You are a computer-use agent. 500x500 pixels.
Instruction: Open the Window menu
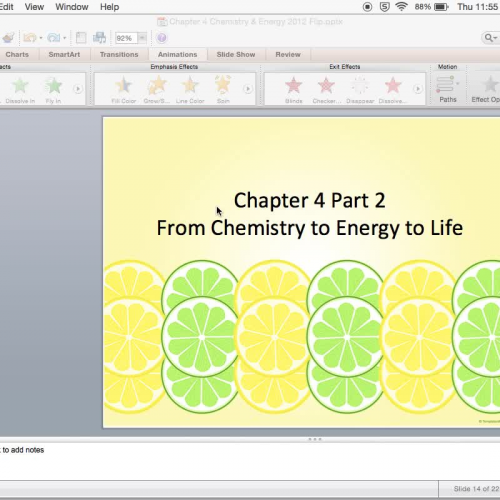tap(72, 7)
